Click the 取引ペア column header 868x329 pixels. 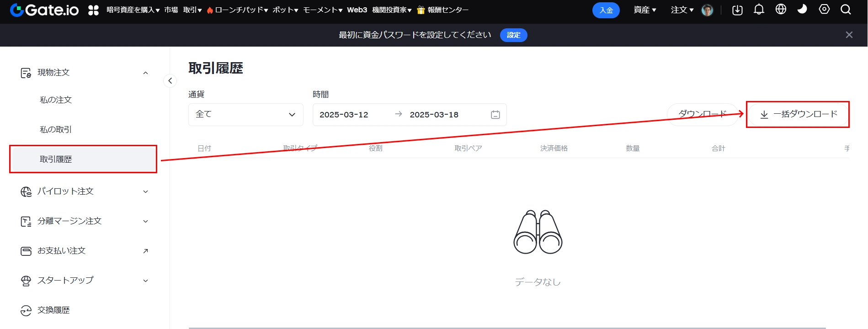coord(468,149)
